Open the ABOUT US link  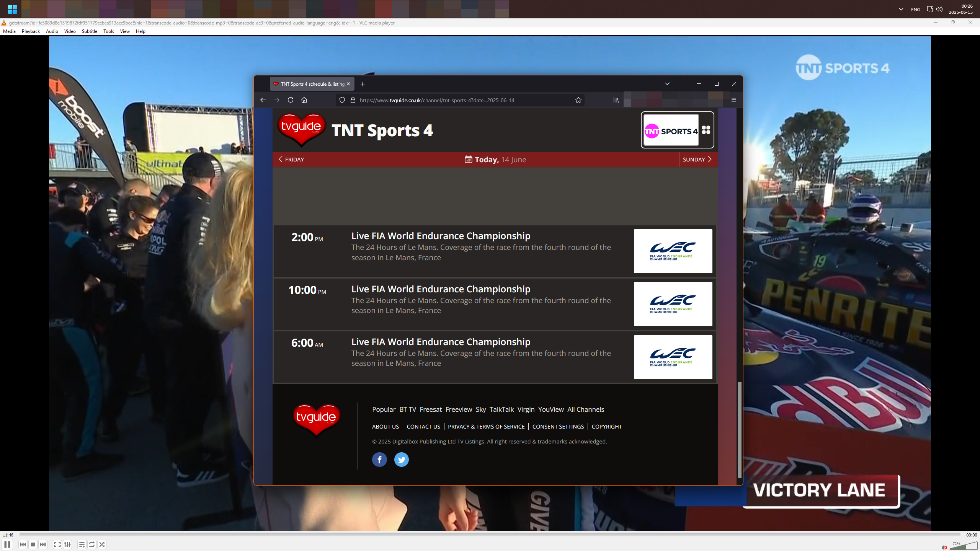pyautogui.click(x=385, y=427)
